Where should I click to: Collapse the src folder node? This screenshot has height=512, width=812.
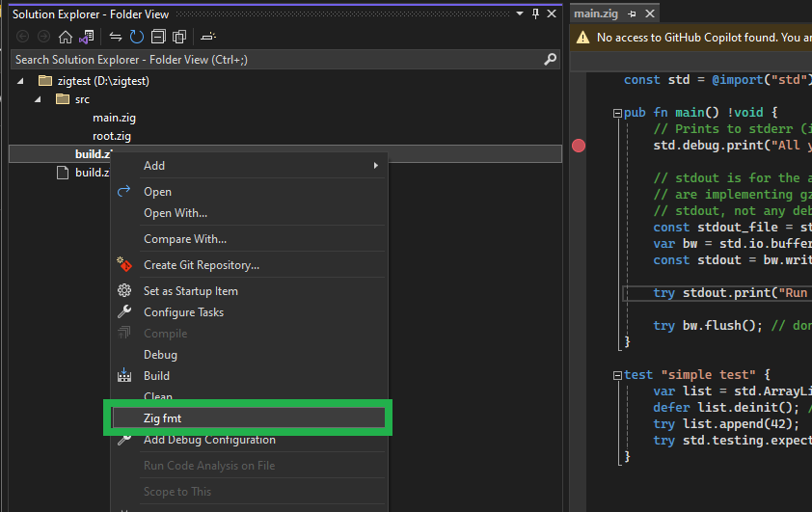pos(39,99)
